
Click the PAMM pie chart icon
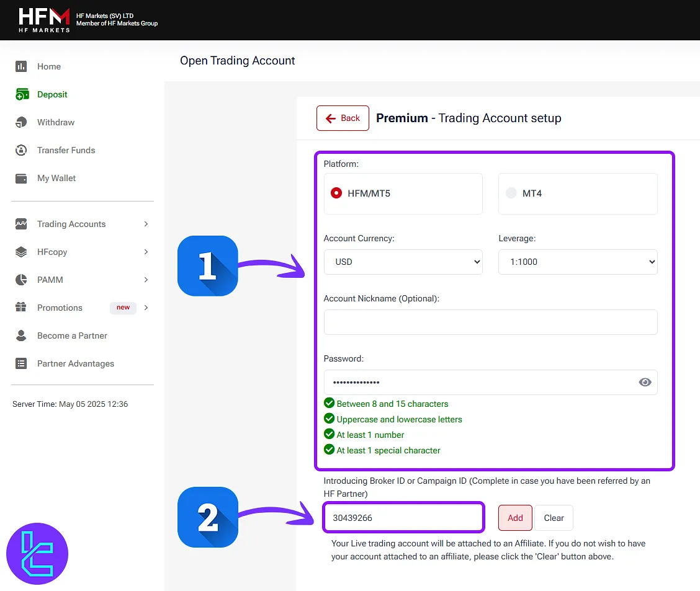click(21, 280)
